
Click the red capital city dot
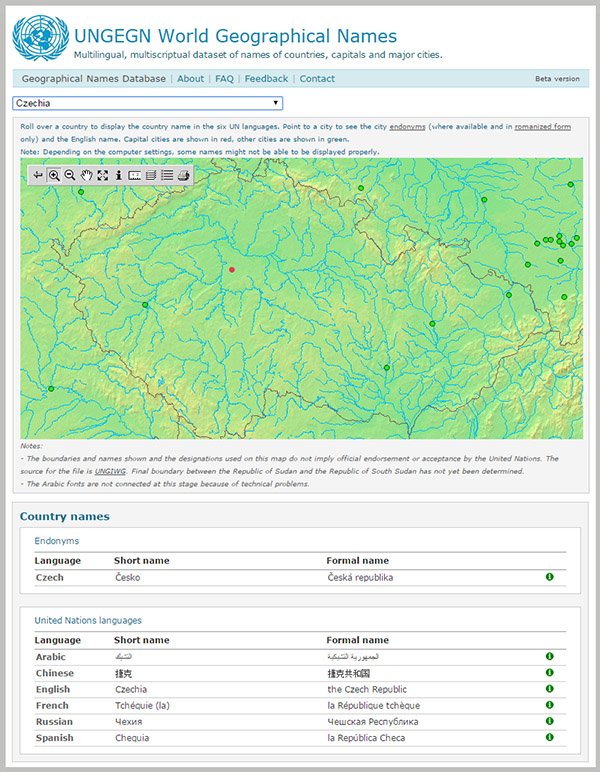point(232,269)
